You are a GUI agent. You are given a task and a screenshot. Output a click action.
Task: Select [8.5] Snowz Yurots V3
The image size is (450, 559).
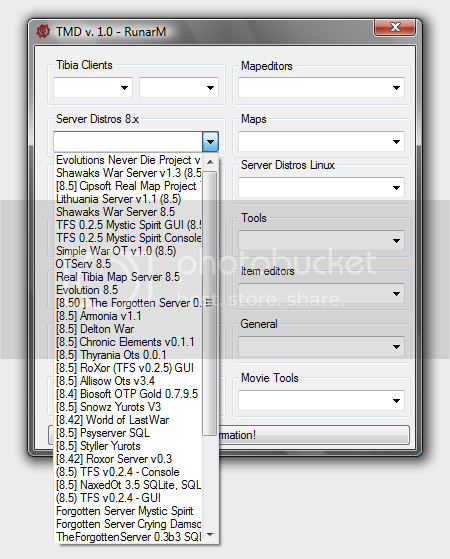(x=128, y=407)
